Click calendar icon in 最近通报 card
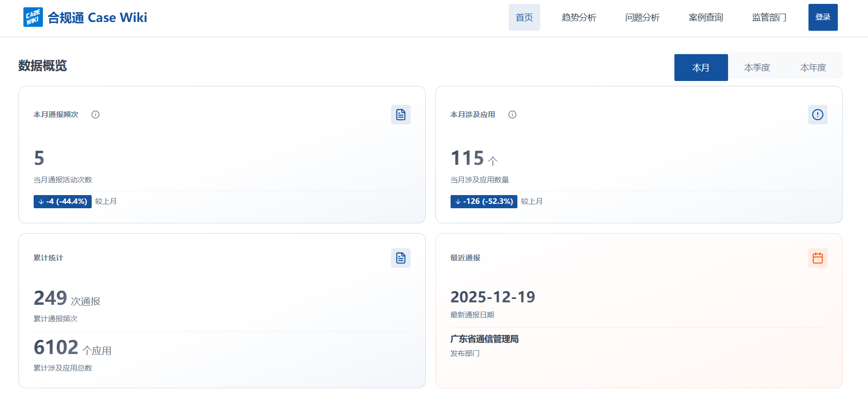This screenshot has height=396, width=868. pyautogui.click(x=818, y=258)
